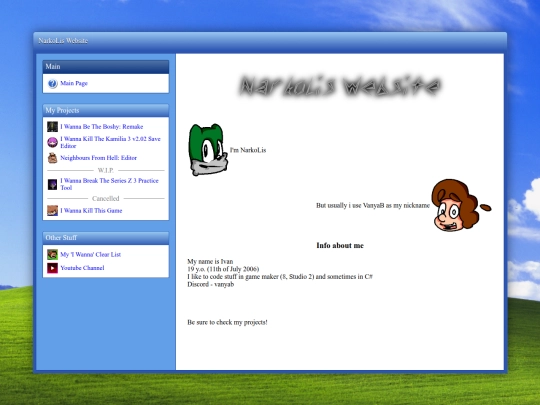Image resolution: width=540 pixels, height=405 pixels.
Task: Open I Wanna Break The Series Z 3 Practice Tool
Action: (x=109, y=184)
